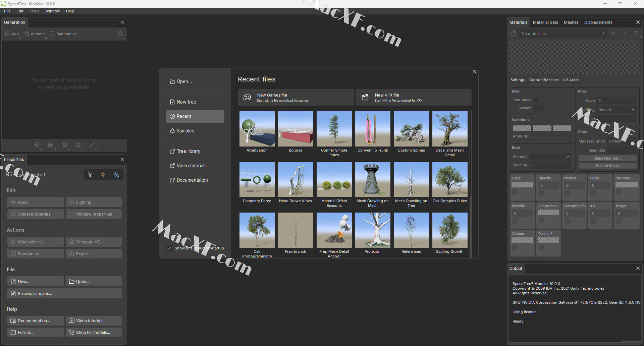Click the Make New Set... button
The image size is (644, 346).
click(x=607, y=158)
